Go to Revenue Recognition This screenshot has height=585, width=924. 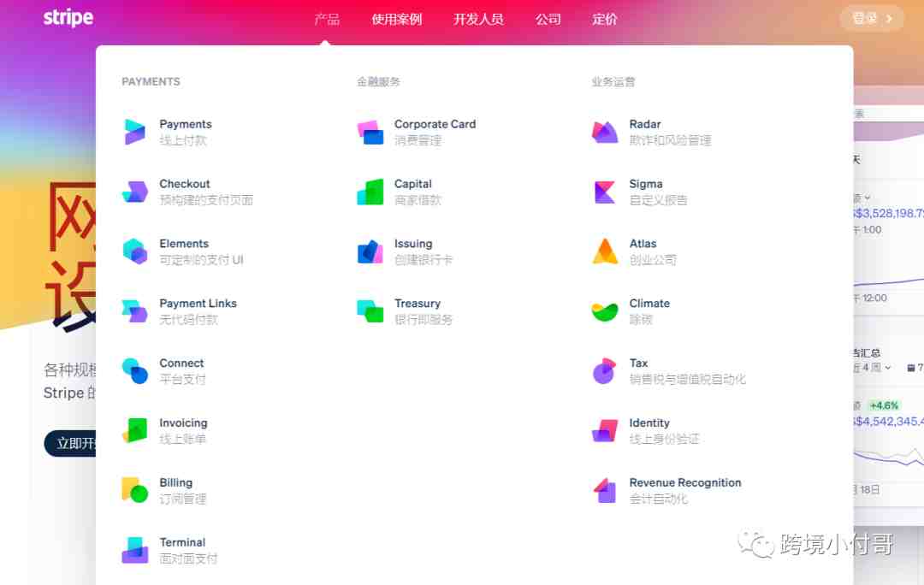point(685,483)
